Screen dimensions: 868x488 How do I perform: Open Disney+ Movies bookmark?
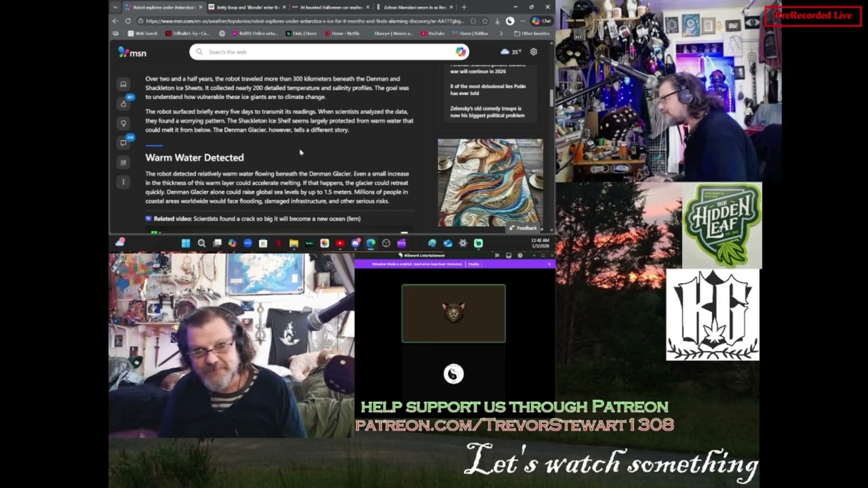(391, 33)
